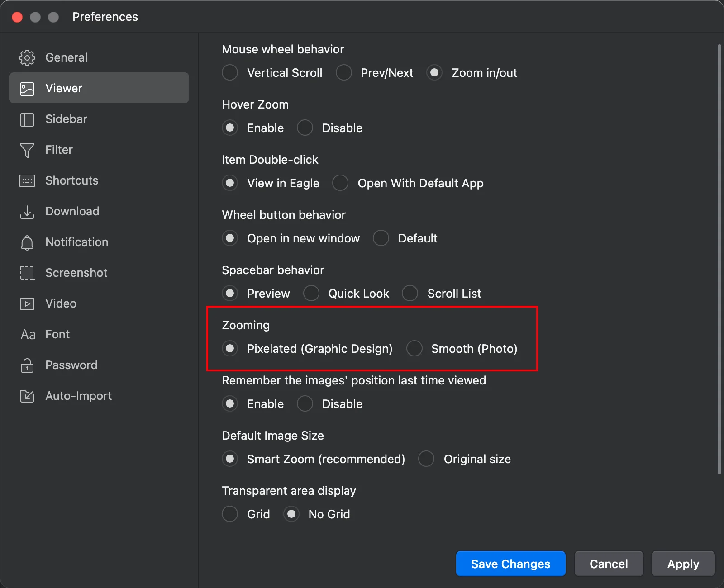The height and width of the screenshot is (588, 724).
Task: Click the Screenshot dashed-frame icon
Action: tap(27, 273)
